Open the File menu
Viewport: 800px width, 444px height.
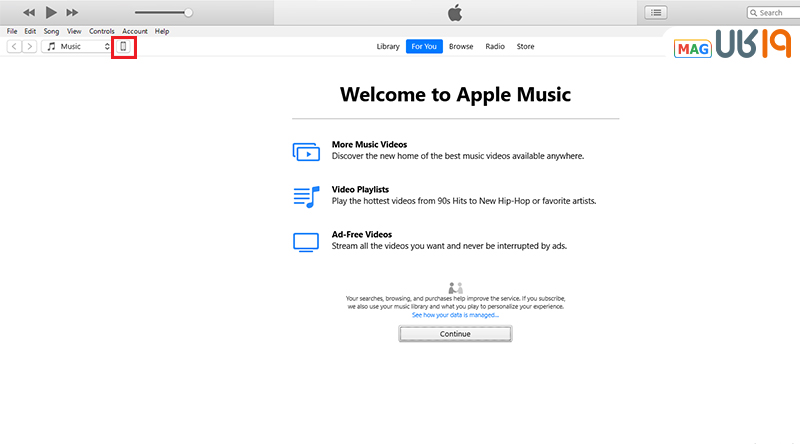[x=12, y=31]
